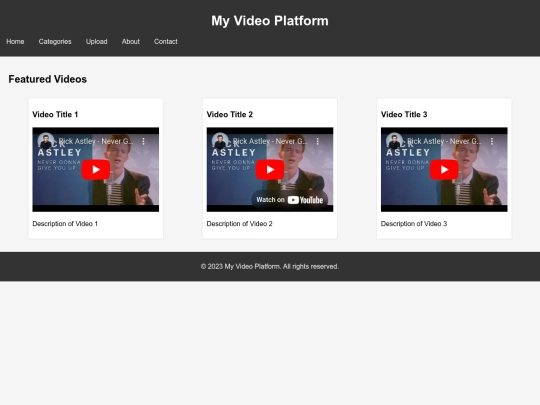Image resolution: width=540 pixels, height=405 pixels.
Task: Click the channel avatar in Video 3's player
Action: [x=394, y=141]
